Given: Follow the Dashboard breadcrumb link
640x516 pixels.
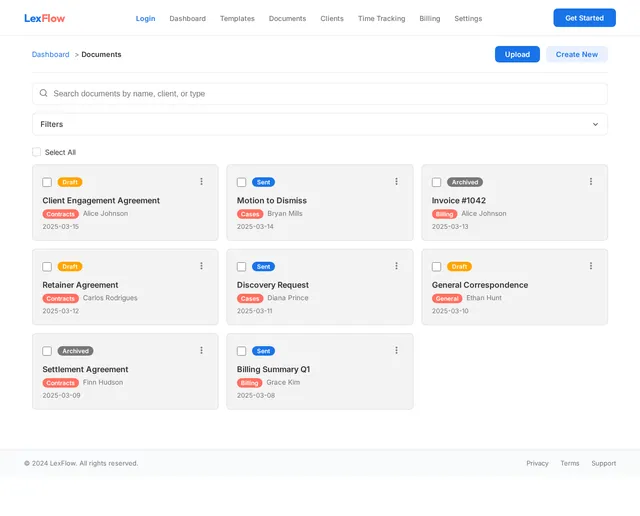Looking at the screenshot, I should 51,54.
